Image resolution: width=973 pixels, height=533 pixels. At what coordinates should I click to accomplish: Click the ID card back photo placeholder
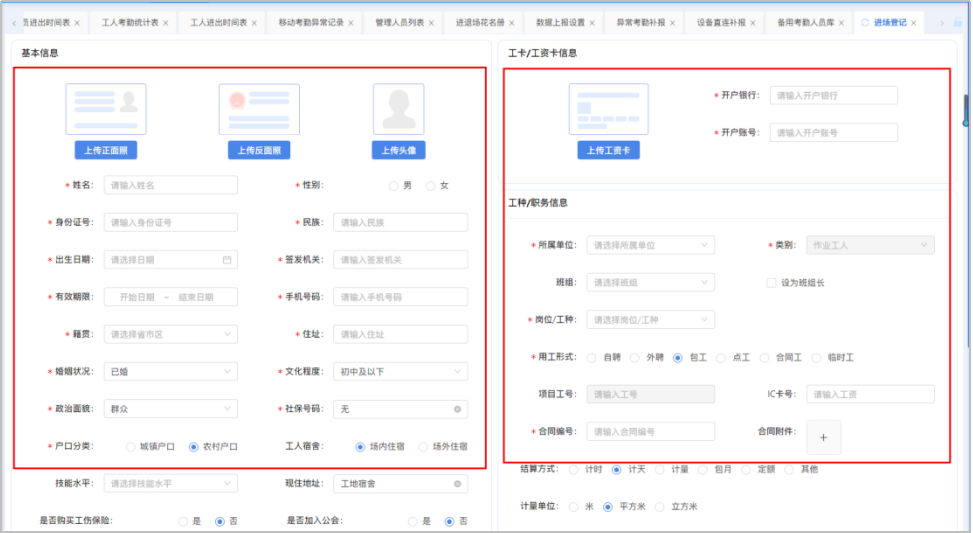click(259, 109)
